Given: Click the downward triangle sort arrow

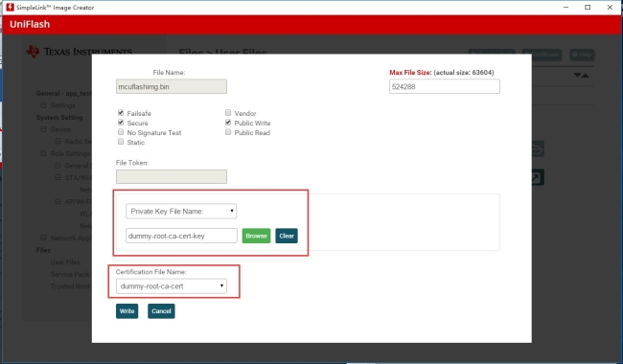Looking at the screenshot, I should [x=577, y=75].
